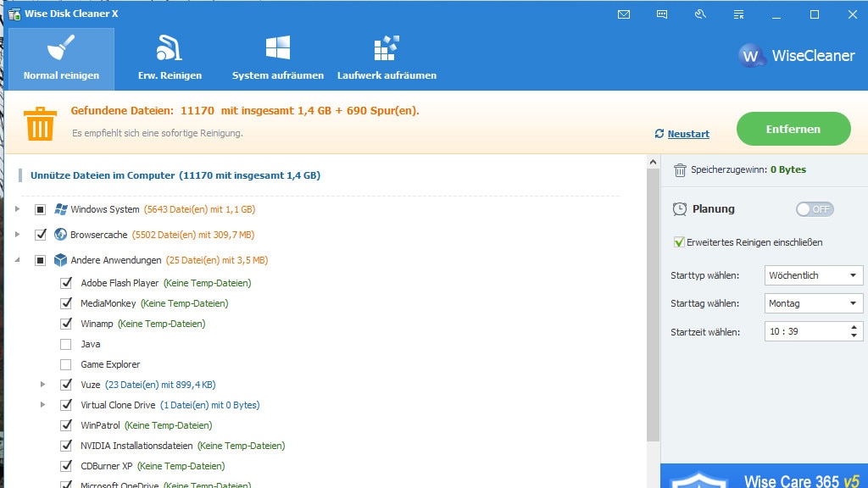868x488 pixels.
Task: Uncheck NVIDIA Installationsdateien checkbox
Action: [x=66, y=446]
